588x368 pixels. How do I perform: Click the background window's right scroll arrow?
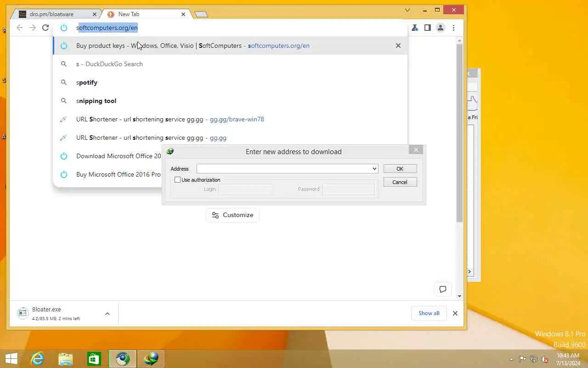click(469, 272)
